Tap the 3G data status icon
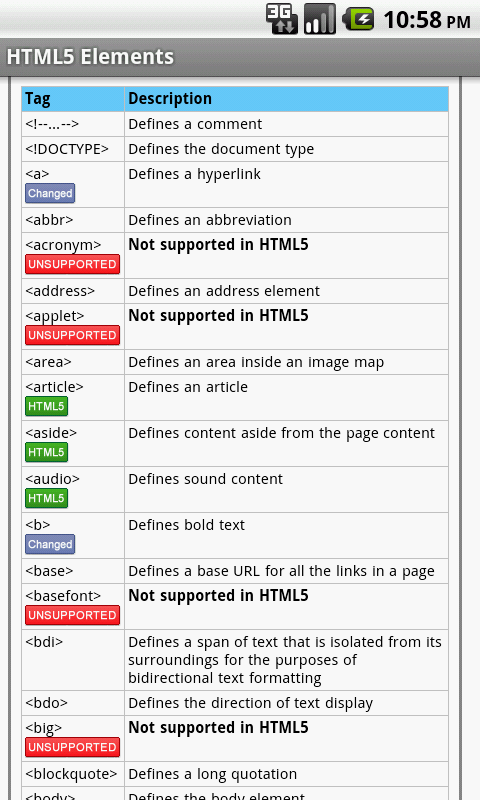 [282, 19]
